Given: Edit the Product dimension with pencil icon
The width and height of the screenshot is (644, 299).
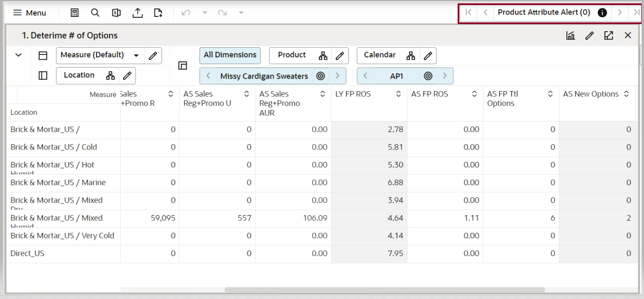Looking at the screenshot, I should click(x=340, y=55).
